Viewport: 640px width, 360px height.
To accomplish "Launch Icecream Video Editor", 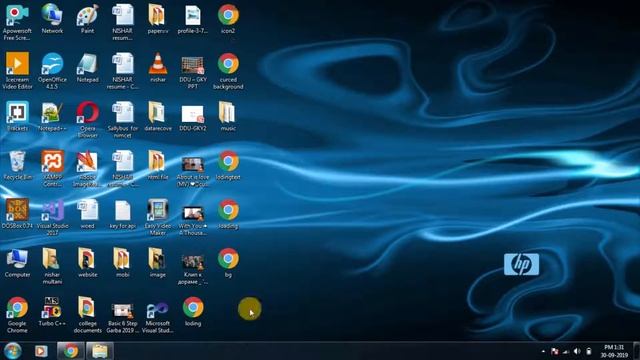I will tap(17, 71).
